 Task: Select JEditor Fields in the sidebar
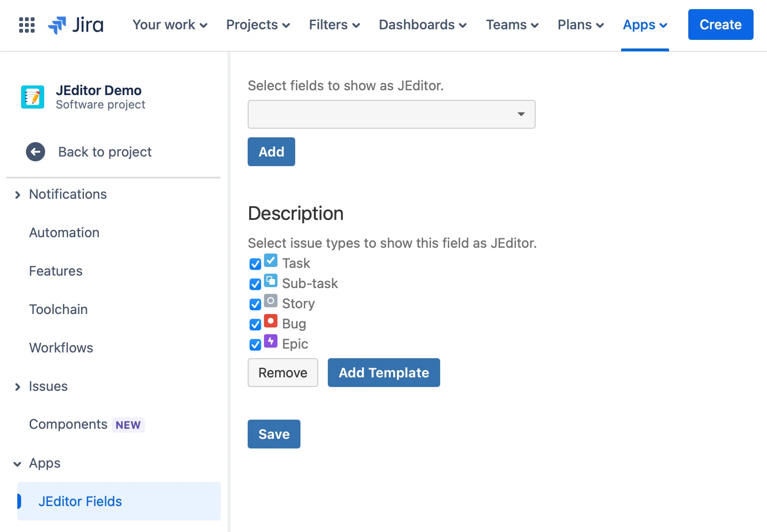pyautogui.click(x=119, y=501)
